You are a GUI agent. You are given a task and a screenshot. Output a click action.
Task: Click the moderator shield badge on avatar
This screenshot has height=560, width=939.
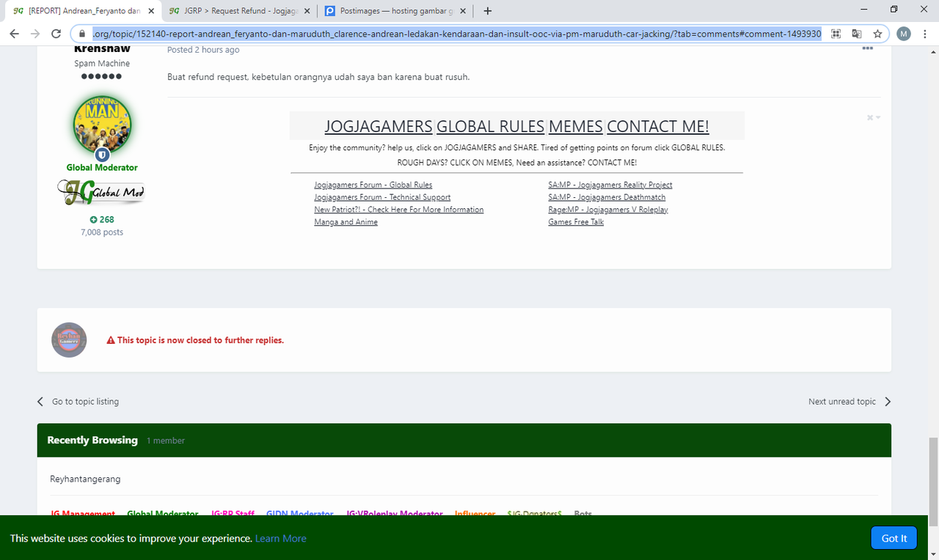point(102,155)
